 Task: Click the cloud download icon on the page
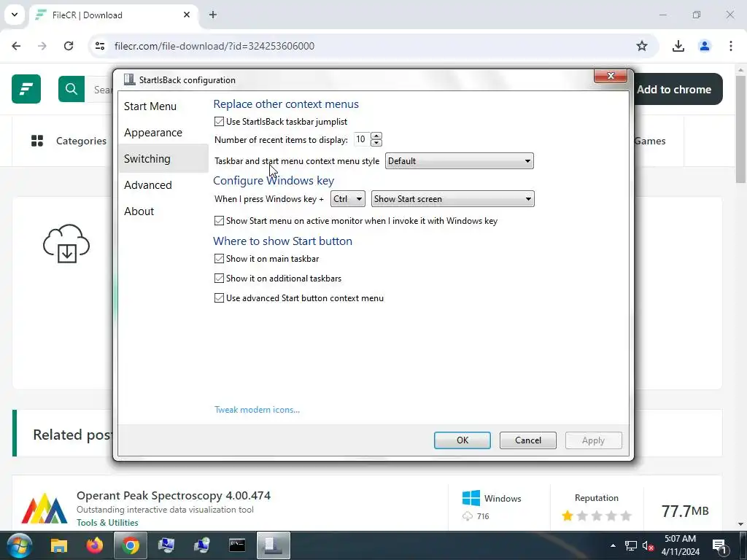click(x=66, y=244)
